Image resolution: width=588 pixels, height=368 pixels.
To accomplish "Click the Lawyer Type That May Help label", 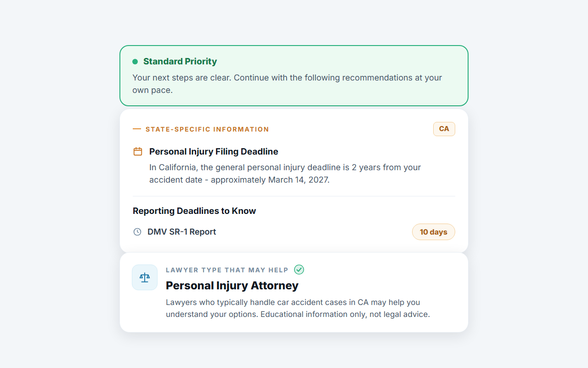I will click(227, 270).
